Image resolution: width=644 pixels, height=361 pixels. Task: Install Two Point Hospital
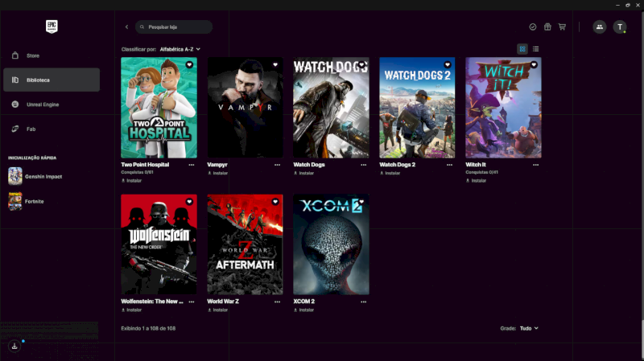131,180
